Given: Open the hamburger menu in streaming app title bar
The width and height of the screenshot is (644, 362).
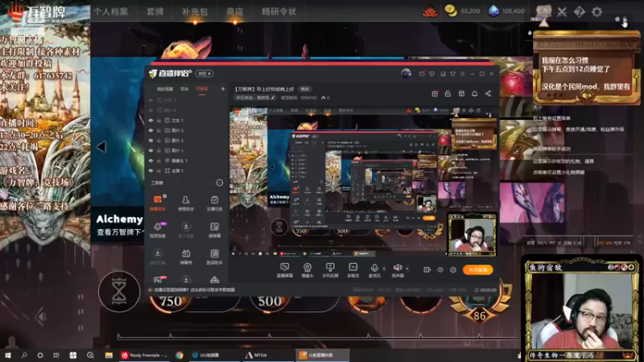Looking at the screenshot, I should tap(462, 74).
